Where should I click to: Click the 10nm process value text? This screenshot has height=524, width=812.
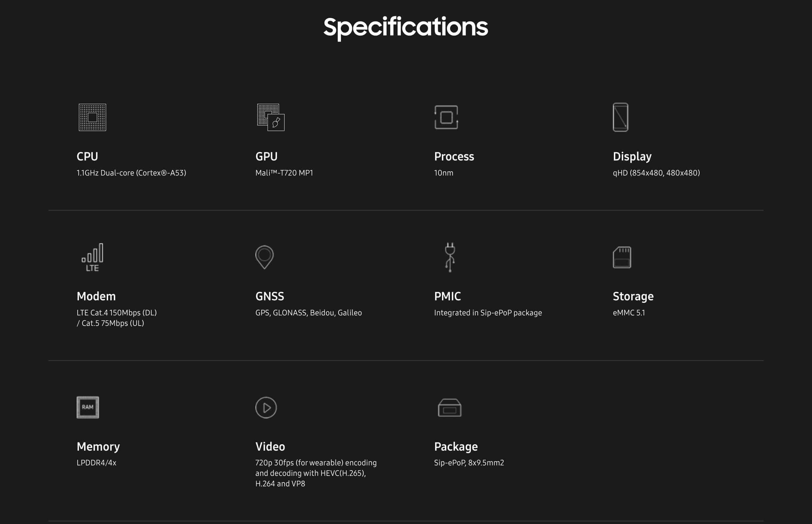point(444,173)
